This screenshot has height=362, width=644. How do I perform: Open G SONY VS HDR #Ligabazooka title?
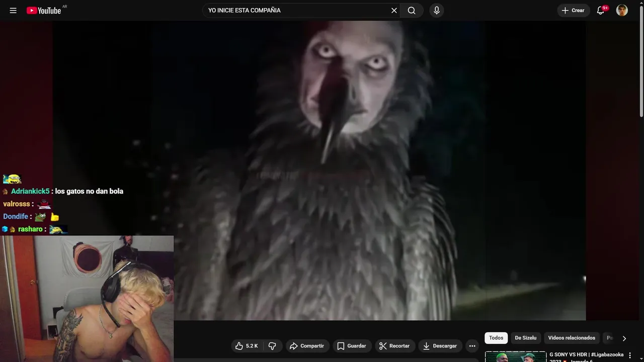click(586, 356)
